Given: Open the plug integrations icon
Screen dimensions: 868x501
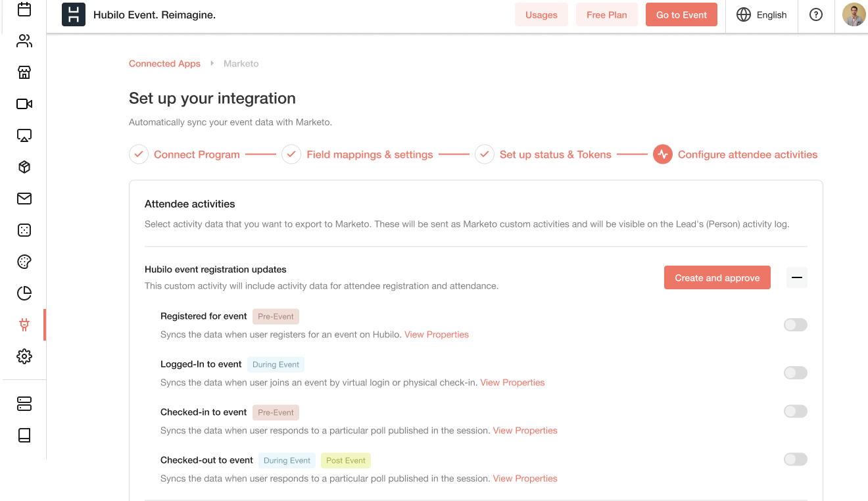Looking at the screenshot, I should click(x=24, y=325).
